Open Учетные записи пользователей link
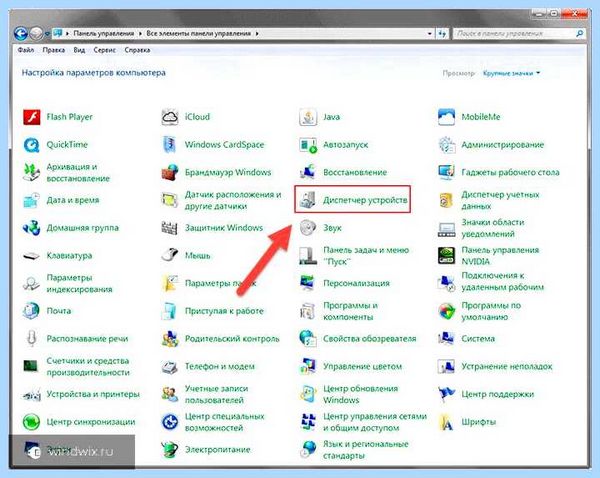This screenshot has width=600, height=478. tap(216, 394)
